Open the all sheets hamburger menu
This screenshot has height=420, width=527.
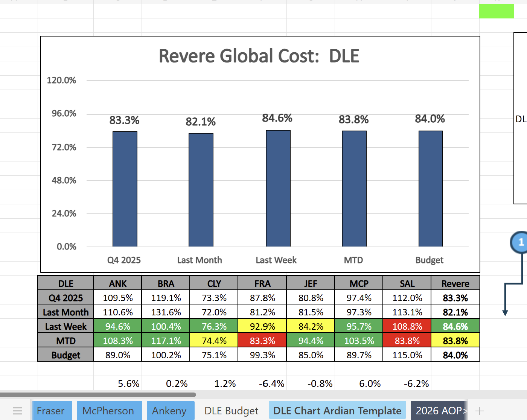18,411
